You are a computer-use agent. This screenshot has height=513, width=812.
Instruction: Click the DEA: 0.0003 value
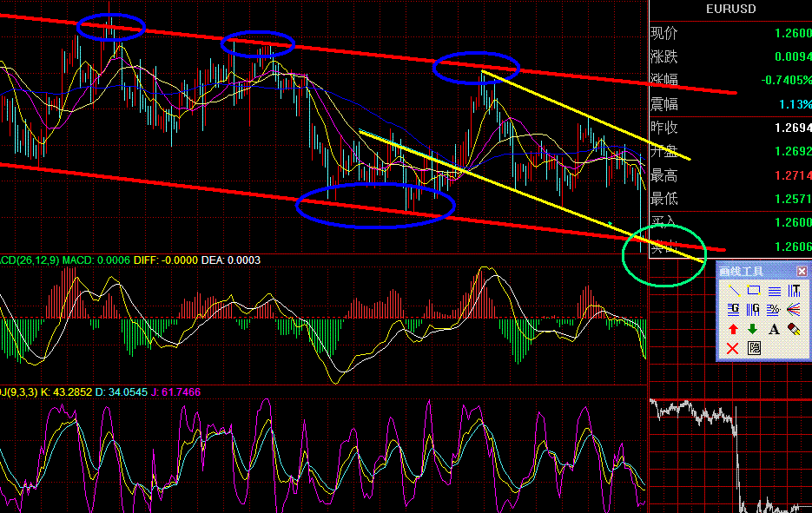231,260
